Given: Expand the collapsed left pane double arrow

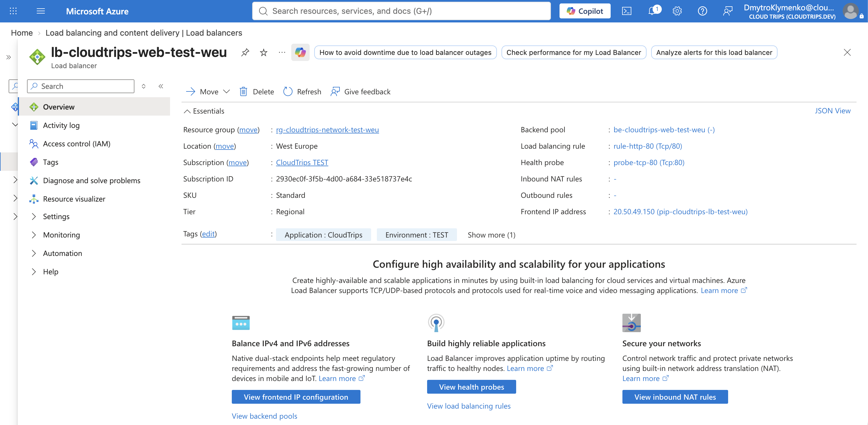Looking at the screenshot, I should pyautogui.click(x=9, y=57).
